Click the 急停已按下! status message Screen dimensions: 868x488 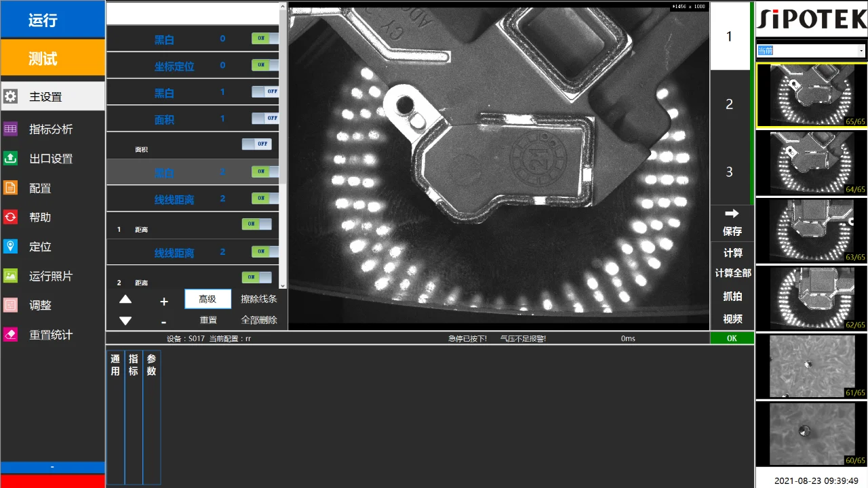point(467,338)
